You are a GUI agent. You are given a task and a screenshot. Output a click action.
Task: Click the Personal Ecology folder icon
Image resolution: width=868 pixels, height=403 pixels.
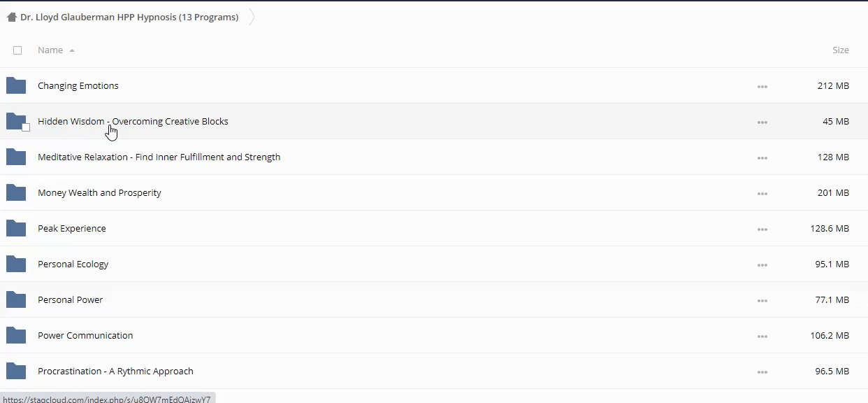[16, 264]
